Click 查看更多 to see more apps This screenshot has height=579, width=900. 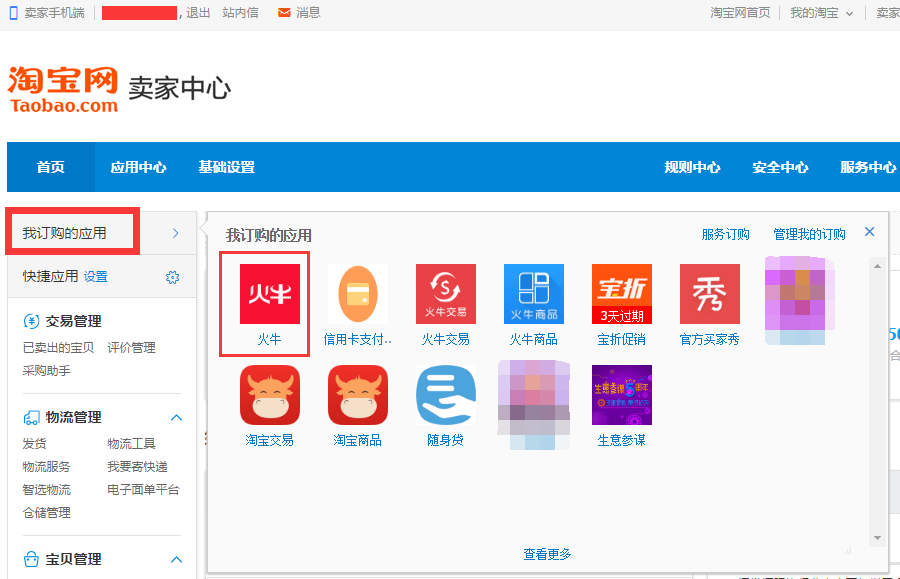point(547,554)
